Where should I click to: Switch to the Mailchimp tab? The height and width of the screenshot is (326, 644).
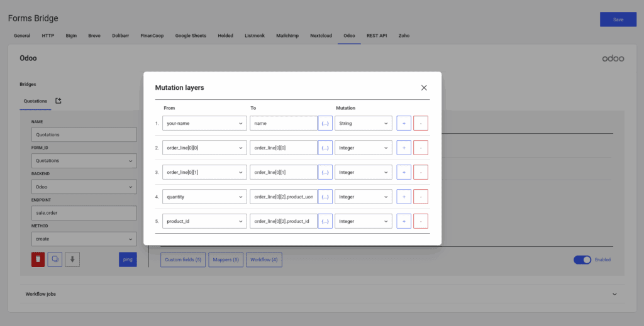[287, 36]
